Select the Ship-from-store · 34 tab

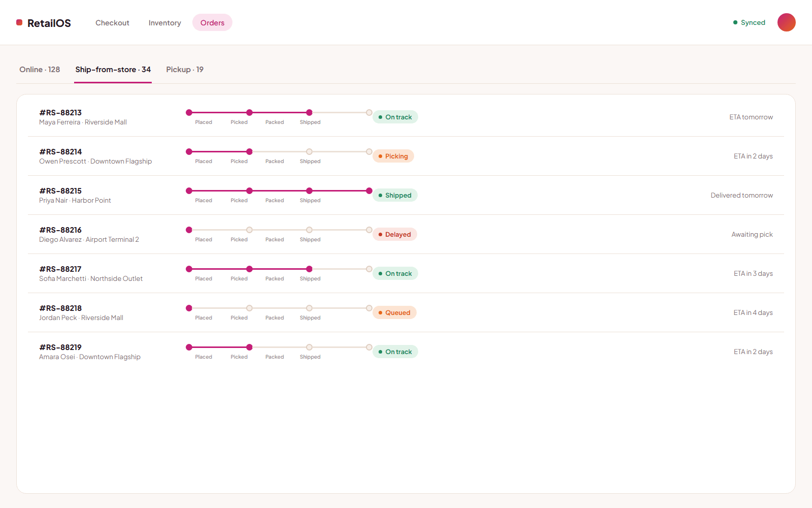click(x=113, y=70)
